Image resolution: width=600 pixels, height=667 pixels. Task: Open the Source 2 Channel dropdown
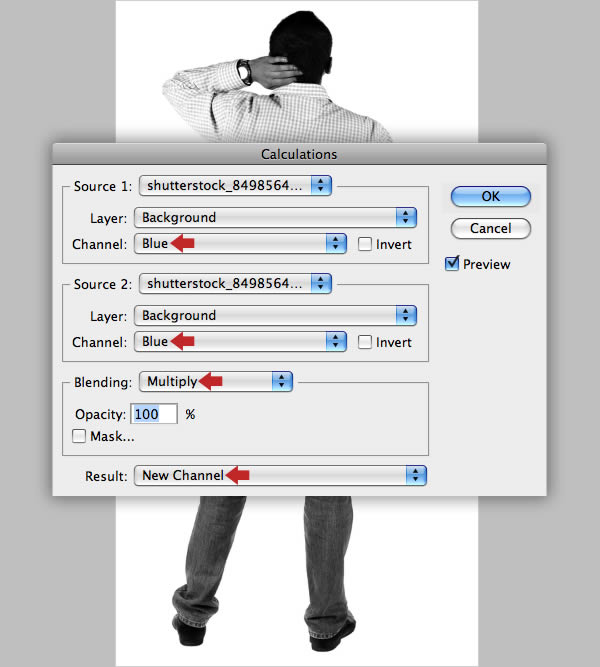(x=240, y=341)
